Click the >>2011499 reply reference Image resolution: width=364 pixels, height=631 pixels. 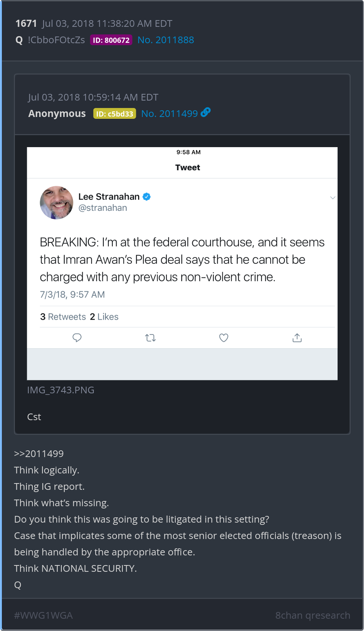[x=39, y=454]
